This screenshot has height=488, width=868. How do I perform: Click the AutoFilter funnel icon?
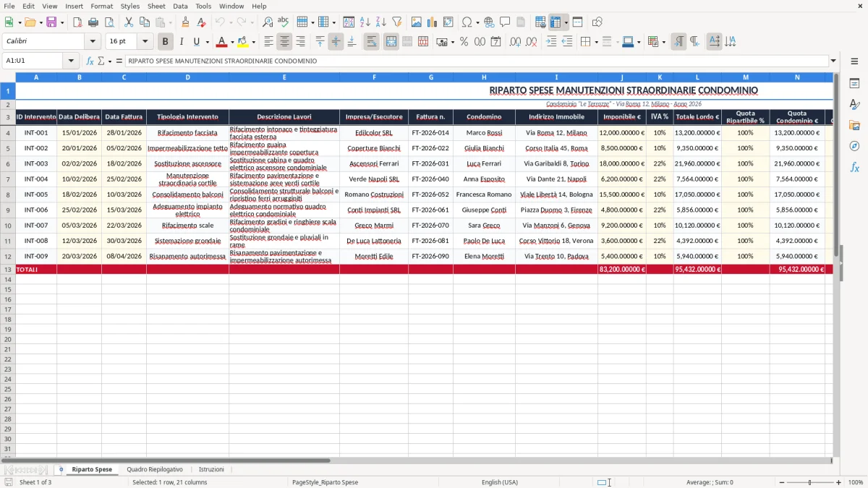pyautogui.click(x=396, y=22)
